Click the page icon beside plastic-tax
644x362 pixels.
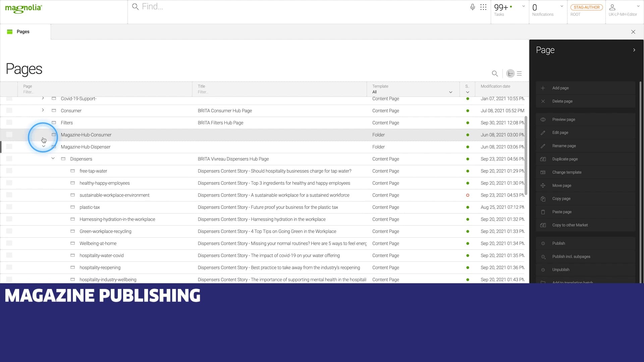(72, 207)
